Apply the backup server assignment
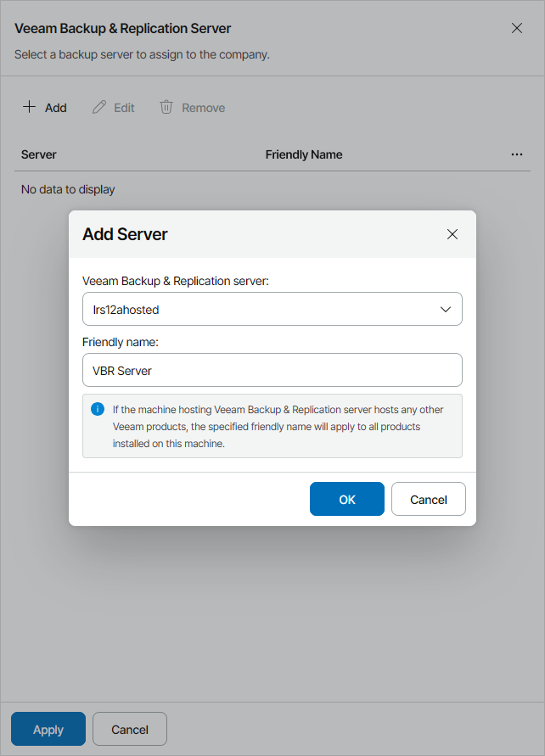The height and width of the screenshot is (756, 545). click(x=48, y=729)
